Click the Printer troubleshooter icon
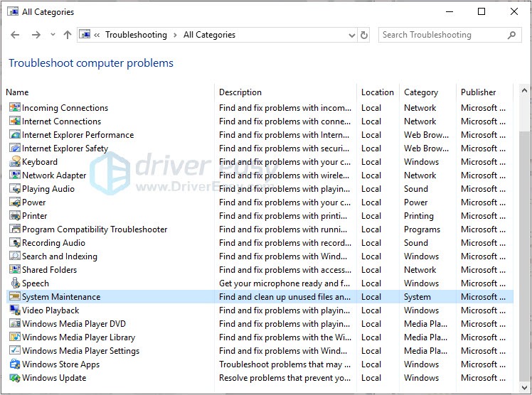This screenshot has height=395, width=532. (x=15, y=216)
